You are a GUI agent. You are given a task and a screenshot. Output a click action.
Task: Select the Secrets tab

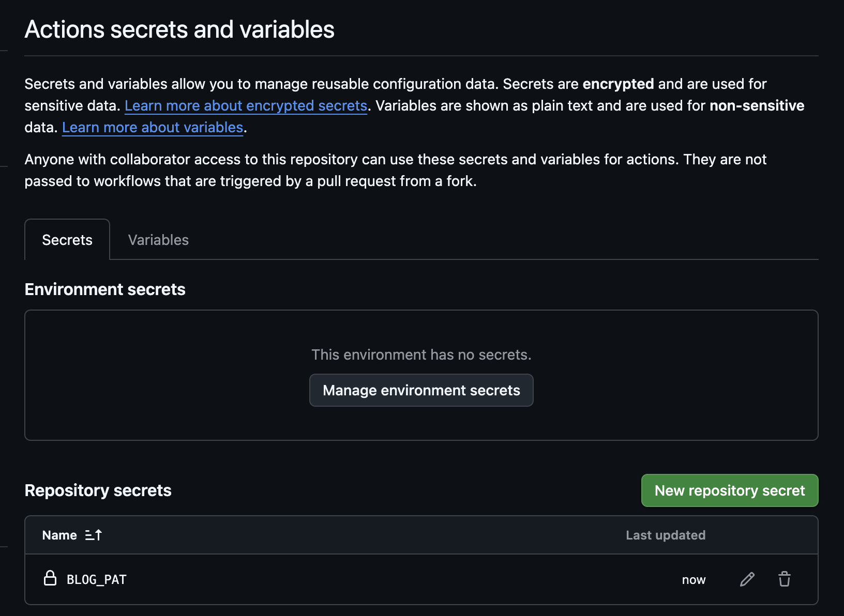coord(67,240)
